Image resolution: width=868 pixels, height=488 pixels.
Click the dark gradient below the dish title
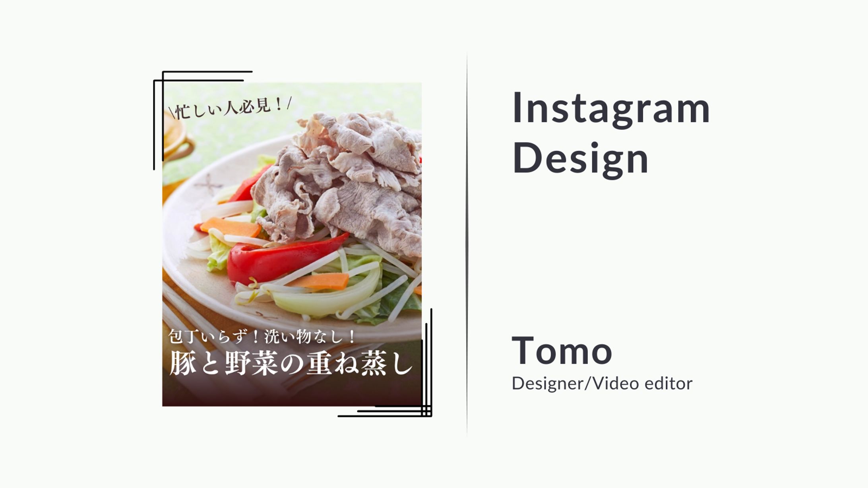(x=291, y=393)
